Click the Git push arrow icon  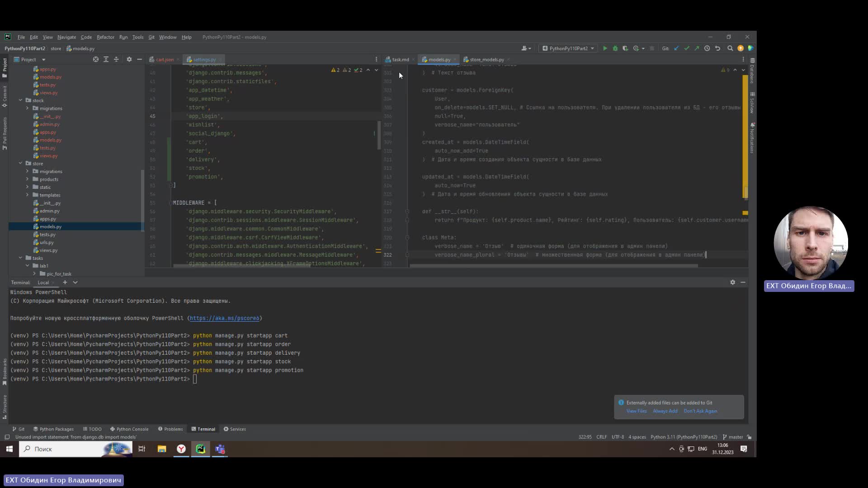[x=697, y=48]
